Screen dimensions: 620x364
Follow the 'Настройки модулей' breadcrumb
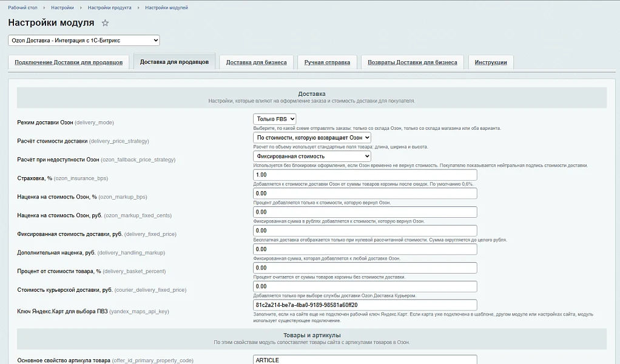click(166, 7)
